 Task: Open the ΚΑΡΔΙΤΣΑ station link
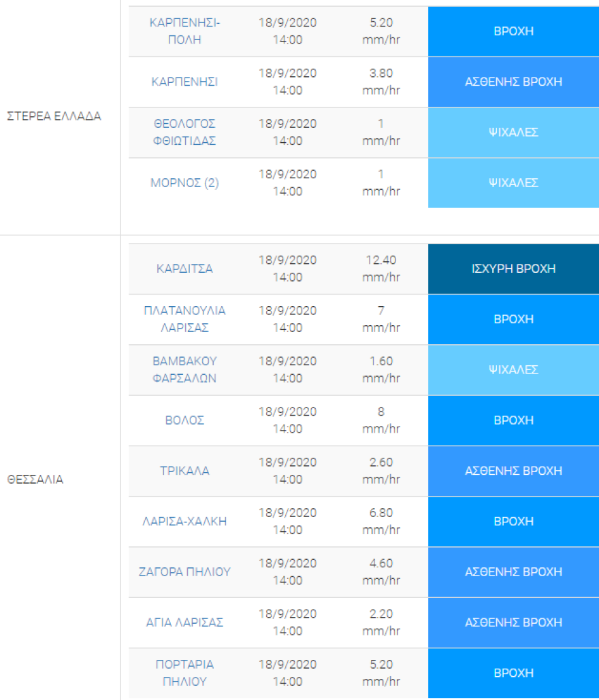pos(184,269)
